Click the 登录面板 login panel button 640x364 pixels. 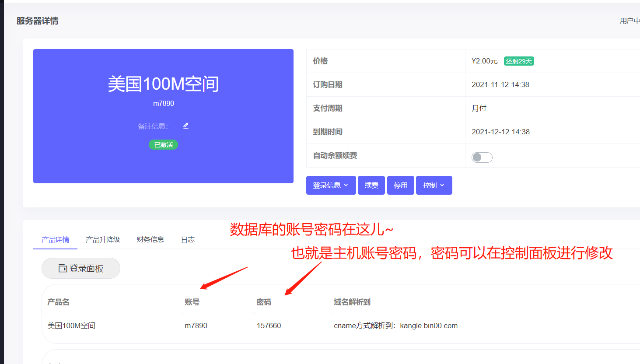tap(80, 268)
